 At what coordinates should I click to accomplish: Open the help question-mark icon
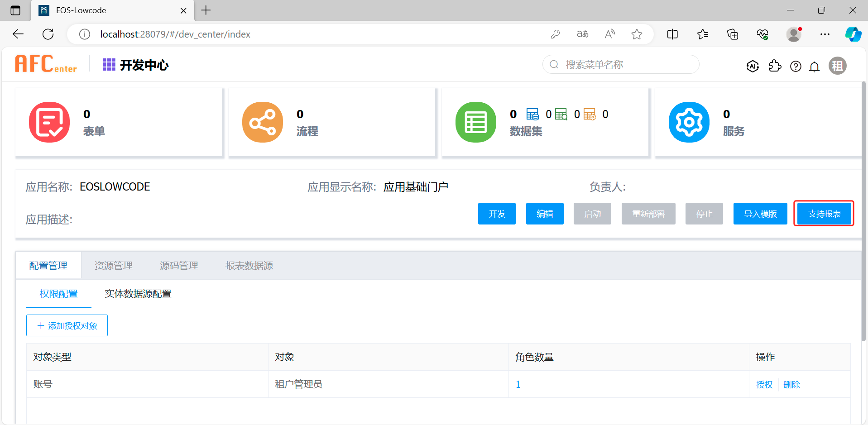(796, 66)
